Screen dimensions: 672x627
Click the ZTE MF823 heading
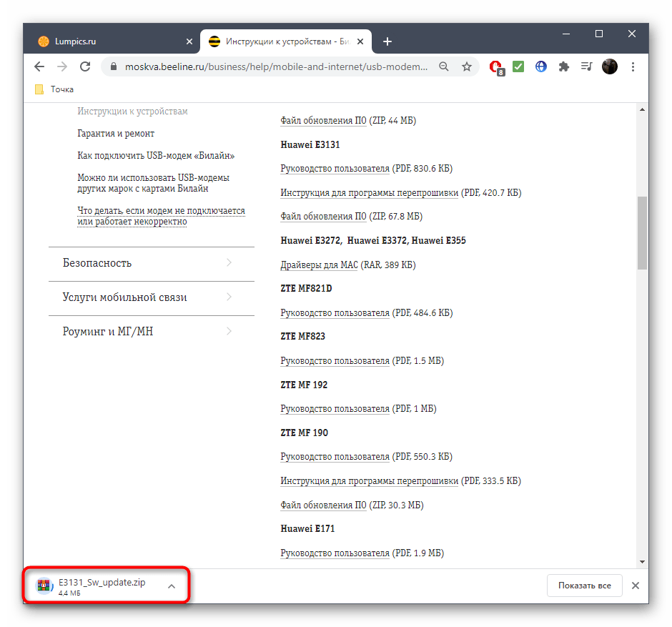(302, 337)
